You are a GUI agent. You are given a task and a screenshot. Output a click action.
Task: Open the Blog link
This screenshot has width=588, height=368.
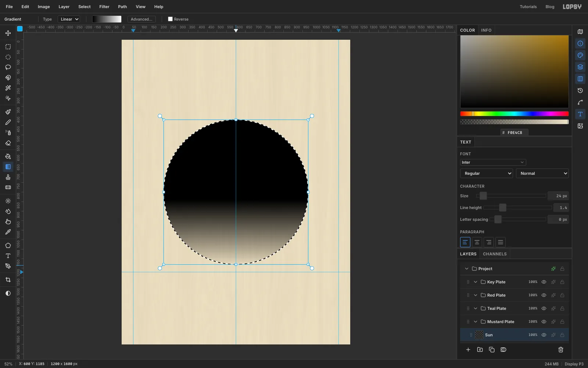pyautogui.click(x=550, y=7)
